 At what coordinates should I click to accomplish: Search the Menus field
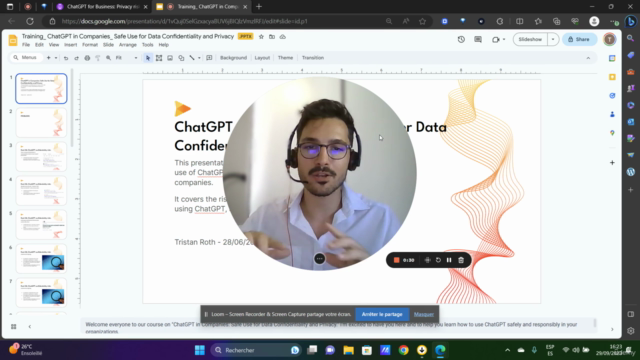pos(26,58)
